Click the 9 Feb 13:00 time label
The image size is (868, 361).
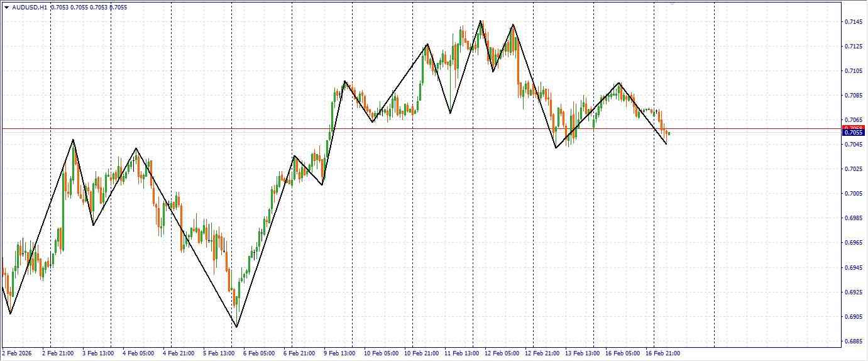point(339,353)
